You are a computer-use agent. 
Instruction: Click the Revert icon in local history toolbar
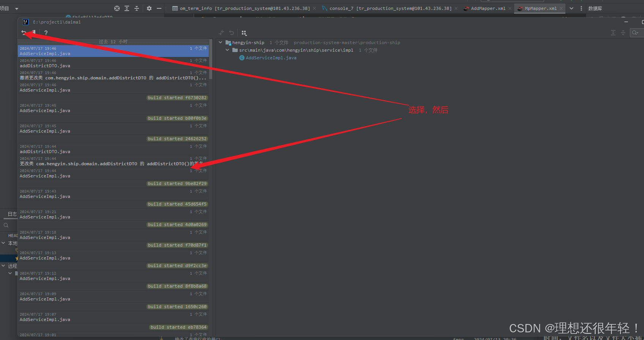(x=24, y=33)
